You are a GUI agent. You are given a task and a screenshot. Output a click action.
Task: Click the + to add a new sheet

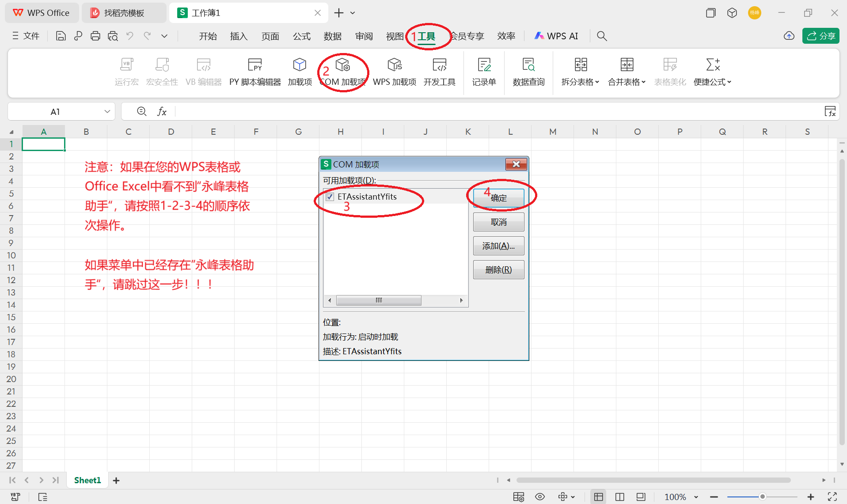[116, 480]
